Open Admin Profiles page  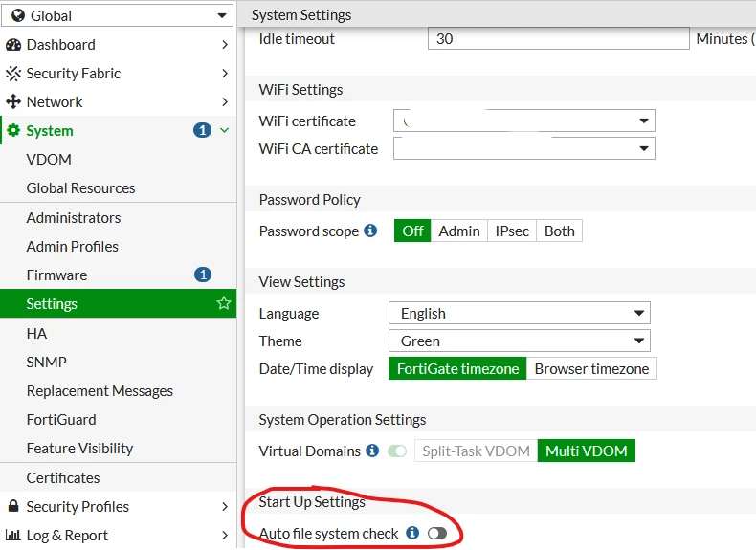118,247
